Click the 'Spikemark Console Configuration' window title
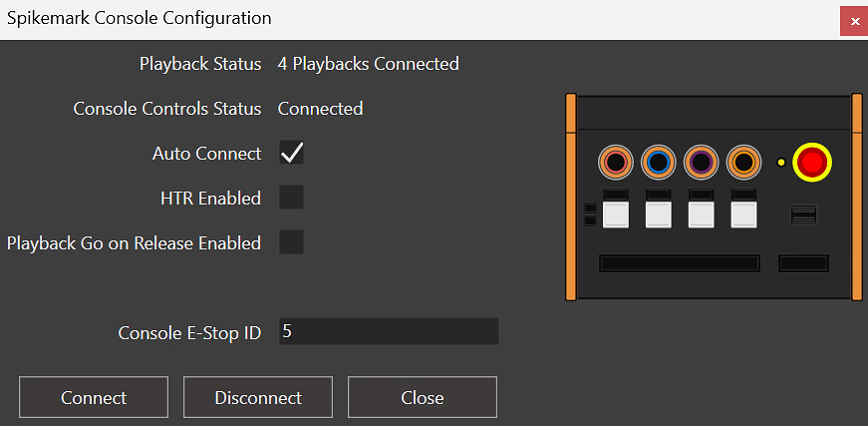The image size is (868, 426). tap(139, 18)
